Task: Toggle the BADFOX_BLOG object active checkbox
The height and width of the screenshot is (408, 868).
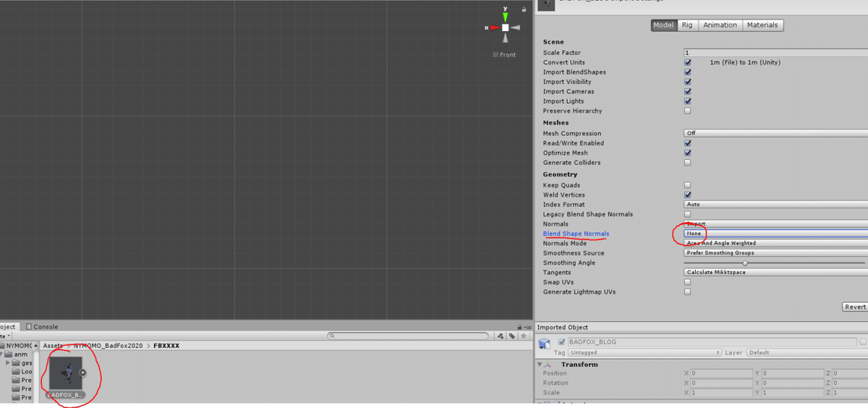Action: 561,341
